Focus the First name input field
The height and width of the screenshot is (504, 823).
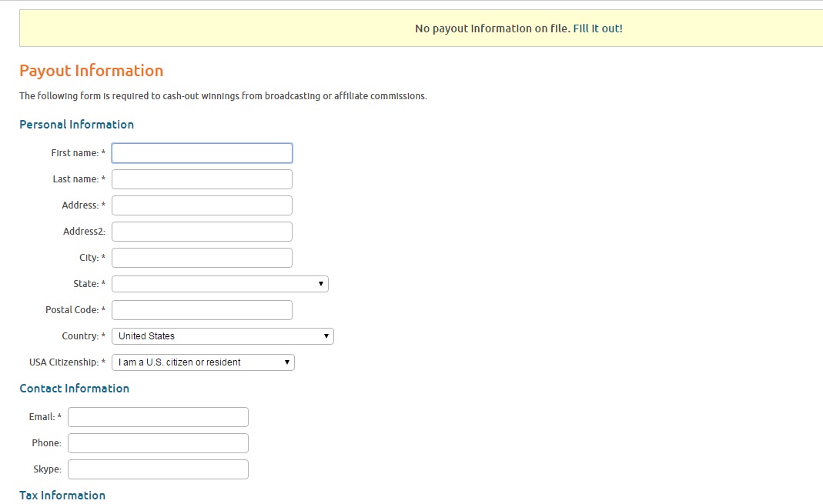202,153
